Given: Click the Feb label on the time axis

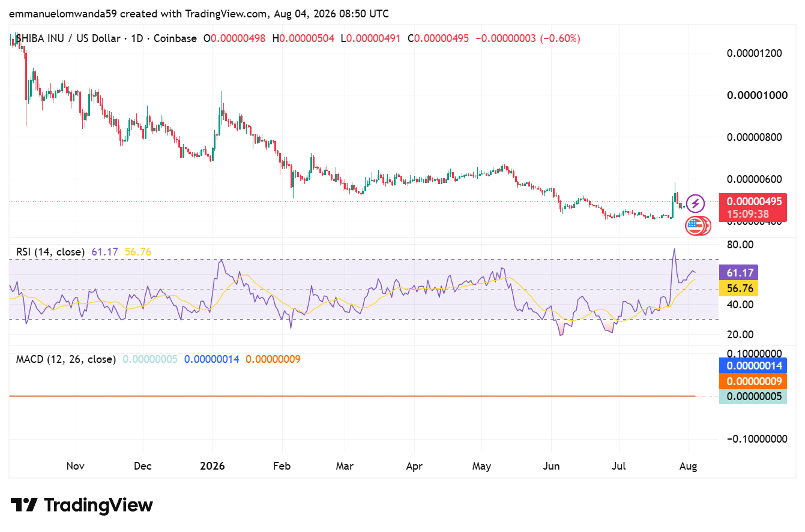Looking at the screenshot, I should point(282,466).
